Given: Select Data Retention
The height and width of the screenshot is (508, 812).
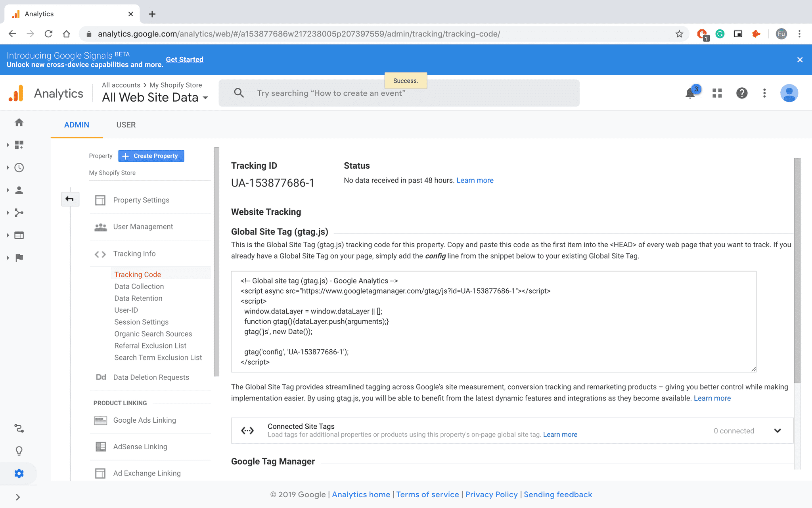Looking at the screenshot, I should point(138,298).
